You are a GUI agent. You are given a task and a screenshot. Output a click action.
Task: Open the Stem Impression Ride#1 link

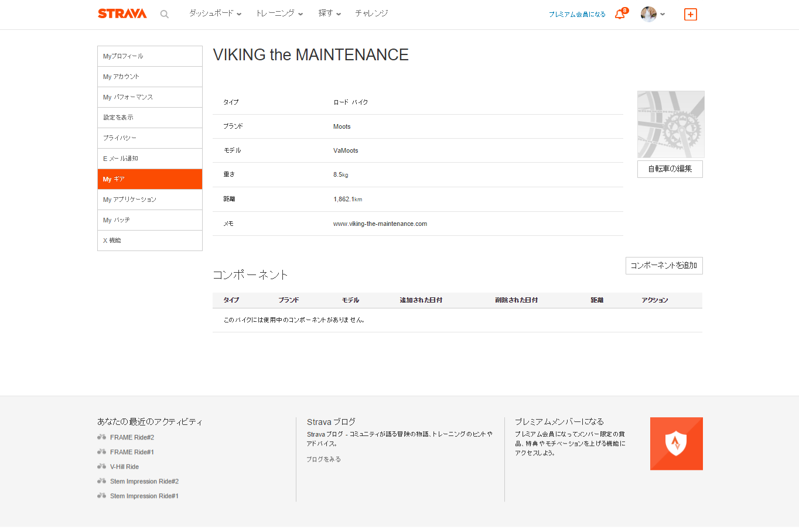144,496
